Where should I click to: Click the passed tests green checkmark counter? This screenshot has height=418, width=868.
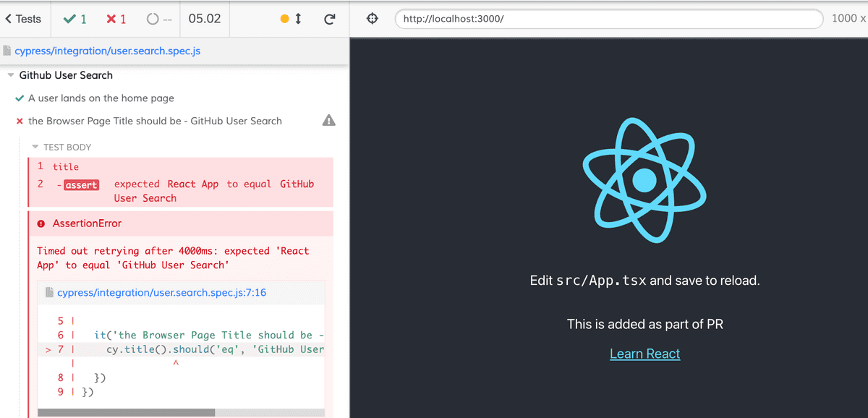[75, 19]
